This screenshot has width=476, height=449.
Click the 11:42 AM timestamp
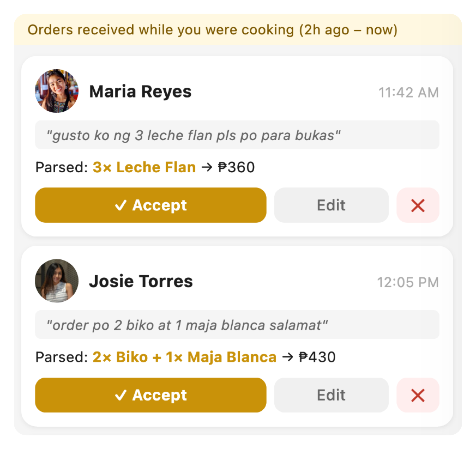click(409, 92)
